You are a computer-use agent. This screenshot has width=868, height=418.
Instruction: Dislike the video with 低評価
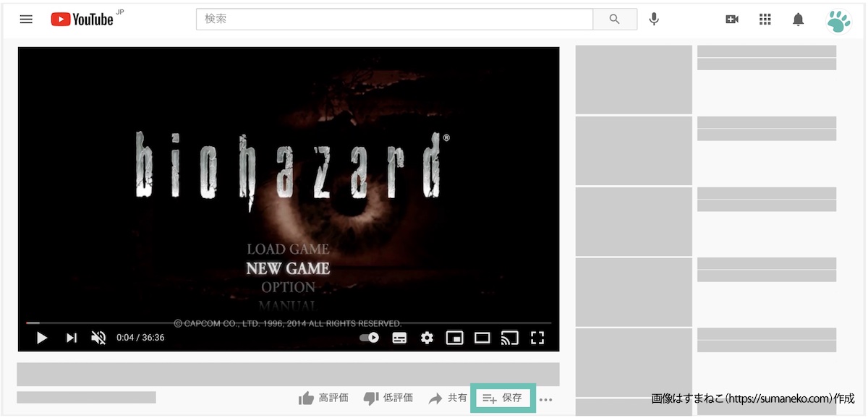pos(388,398)
